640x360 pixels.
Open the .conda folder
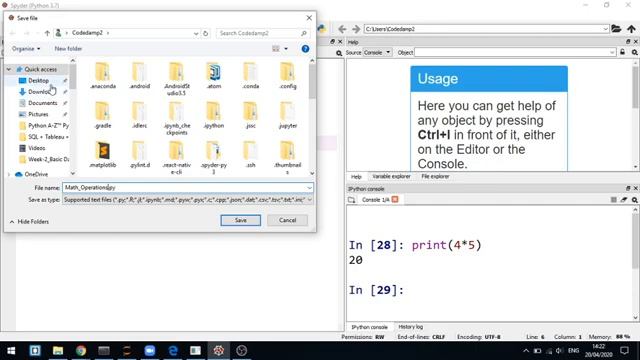pyautogui.click(x=250, y=76)
